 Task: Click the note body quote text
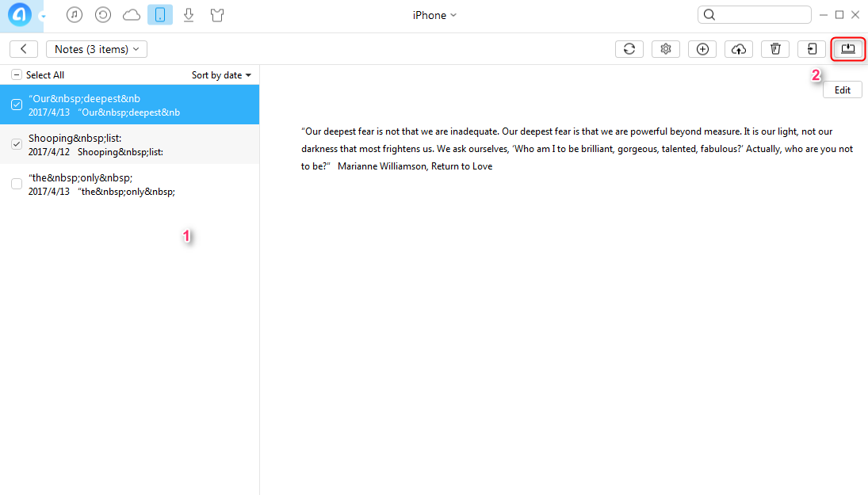[577, 149]
